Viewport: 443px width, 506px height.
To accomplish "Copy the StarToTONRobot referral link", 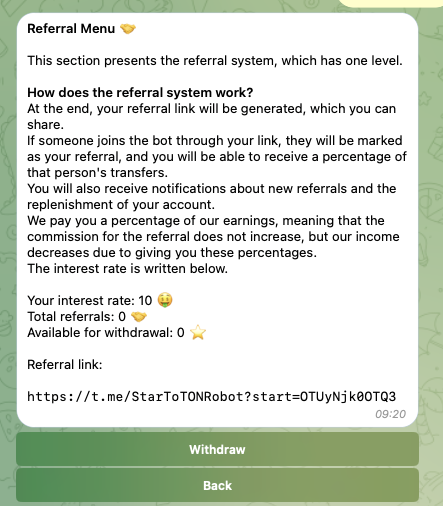I will coord(211,397).
